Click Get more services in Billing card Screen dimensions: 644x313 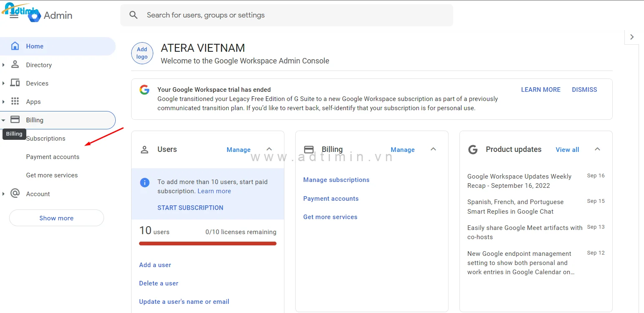pos(330,217)
